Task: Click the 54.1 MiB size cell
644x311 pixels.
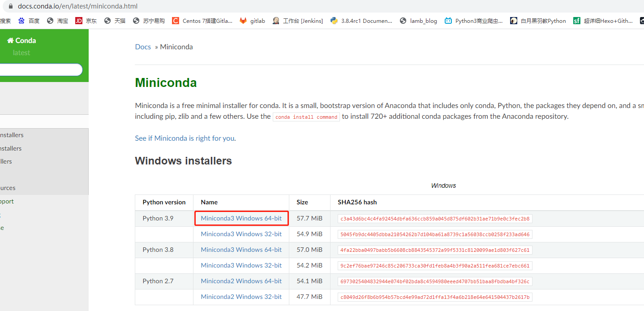Action: pos(309,281)
